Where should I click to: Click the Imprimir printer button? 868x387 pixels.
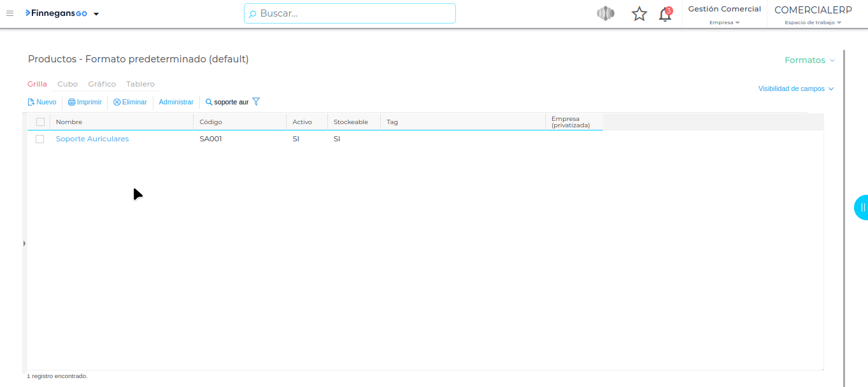pos(85,102)
